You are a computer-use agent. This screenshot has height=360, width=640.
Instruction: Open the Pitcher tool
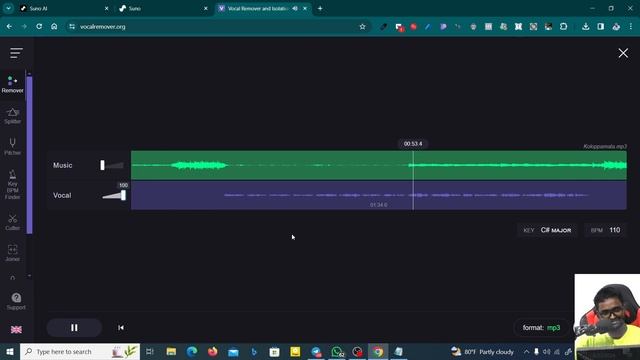tap(13, 147)
